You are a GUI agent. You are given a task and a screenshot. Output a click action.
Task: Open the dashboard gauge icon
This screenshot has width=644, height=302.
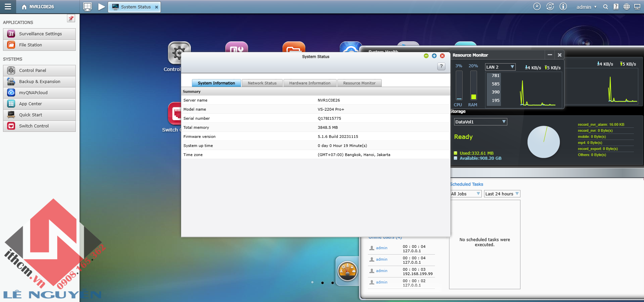pyautogui.click(x=347, y=271)
